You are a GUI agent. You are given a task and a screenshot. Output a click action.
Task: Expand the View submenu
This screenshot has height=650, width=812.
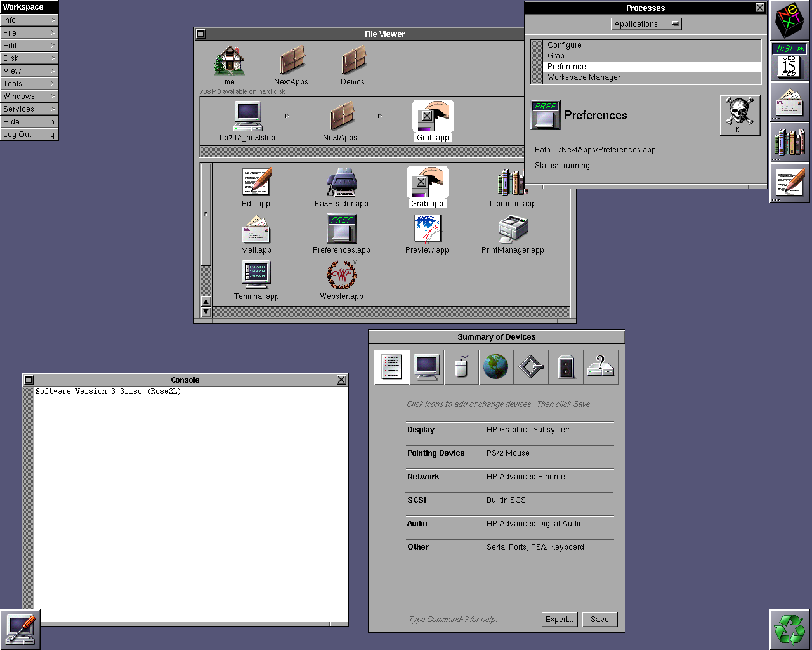click(29, 71)
